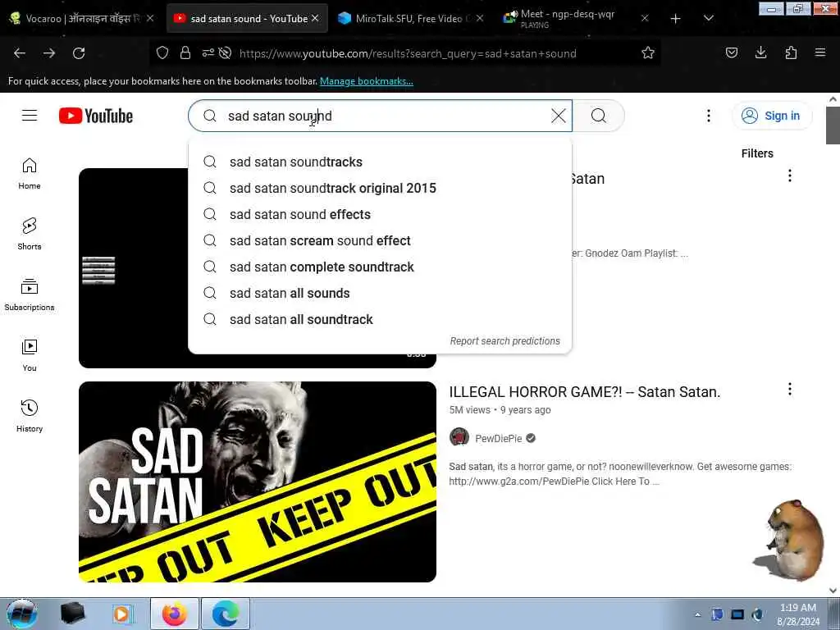Screen dimensions: 840x630
Task: Choose suggestion sad satan complete soundtrack
Action: point(380,267)
